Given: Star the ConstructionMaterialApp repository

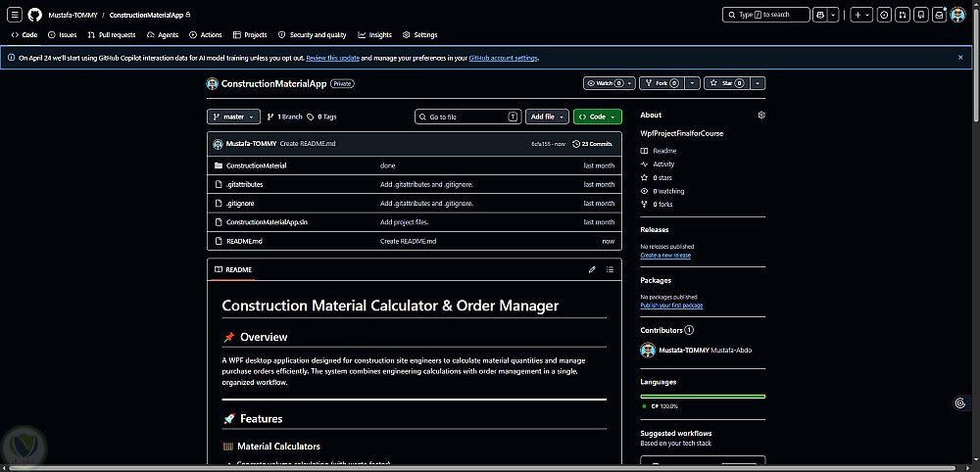Looking at the screenshot, I should pyautogui.click(x=727, y=83).
